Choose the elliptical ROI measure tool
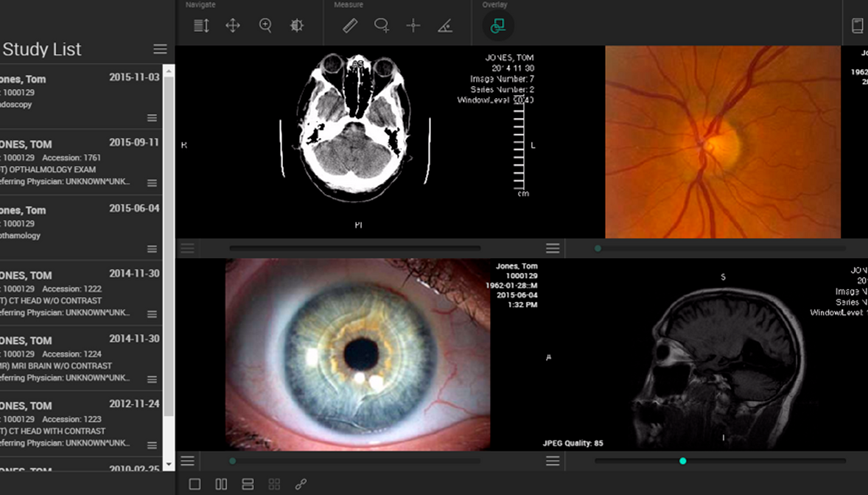 (x=382, y=26)
